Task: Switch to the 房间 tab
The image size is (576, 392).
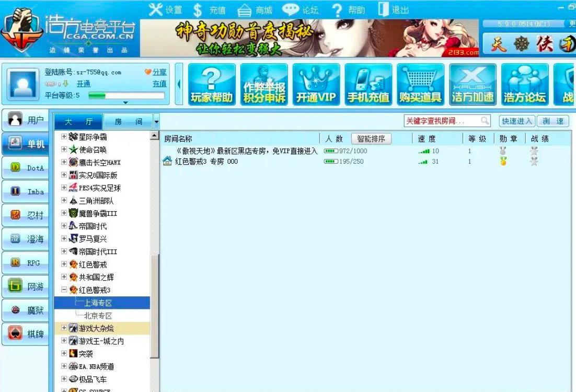Action: pyautogui.click(x=128, y=122)
